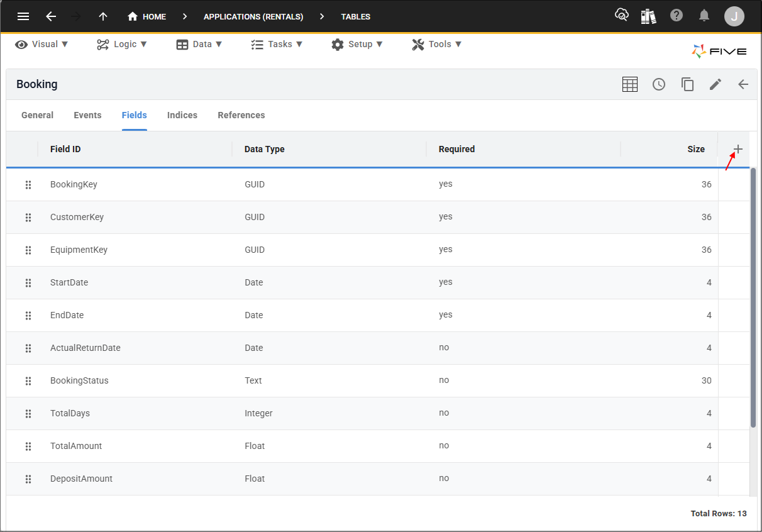Click the vertical scrollbar of fields list
762x532 pixels.
click(x=753, y=298)
